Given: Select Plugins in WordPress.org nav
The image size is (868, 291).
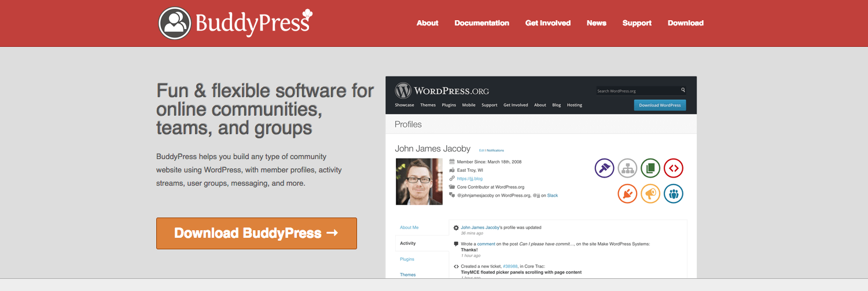Looking at the screenshot, I should tap(449, 105).
